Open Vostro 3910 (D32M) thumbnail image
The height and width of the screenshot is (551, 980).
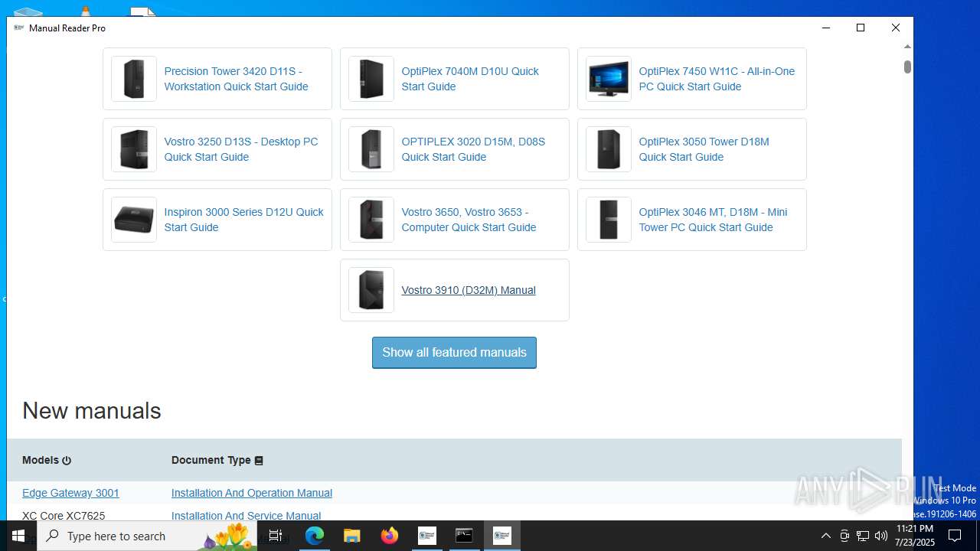point(371,290)
